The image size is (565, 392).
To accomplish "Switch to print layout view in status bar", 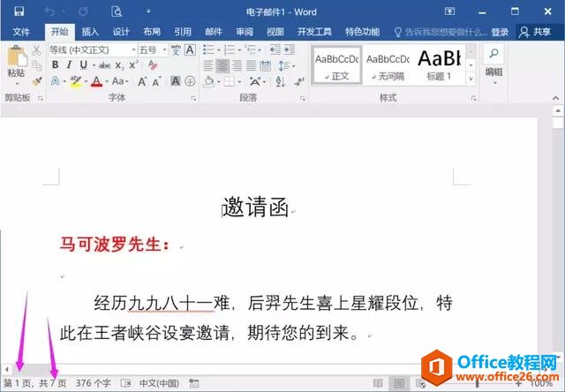I will (x=399, y=383).
